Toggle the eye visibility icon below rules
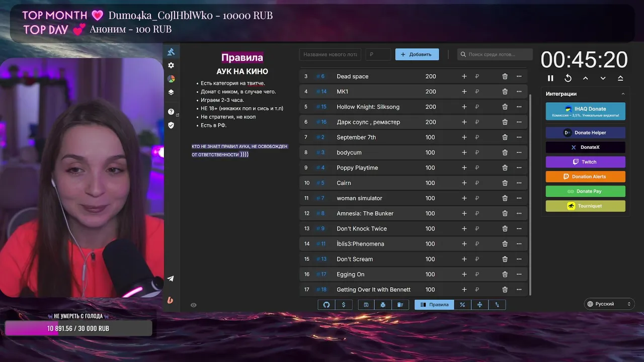644x362 pixels. [x=194, y=305]
